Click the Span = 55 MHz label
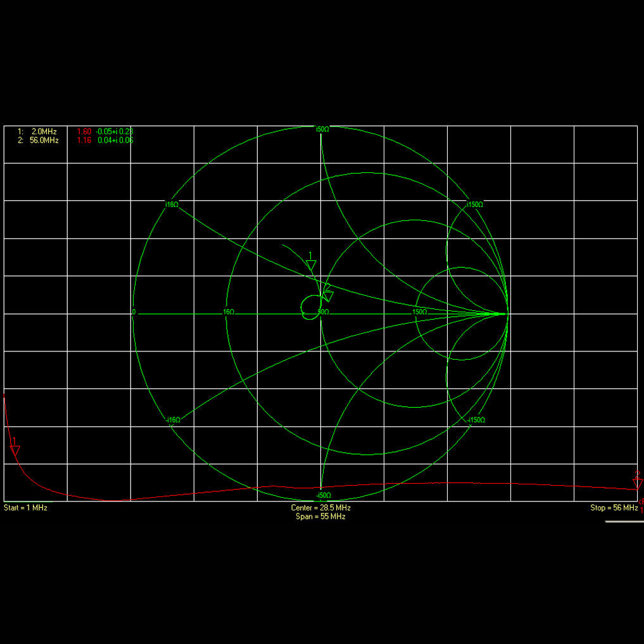644x644 pixels. 320,517
